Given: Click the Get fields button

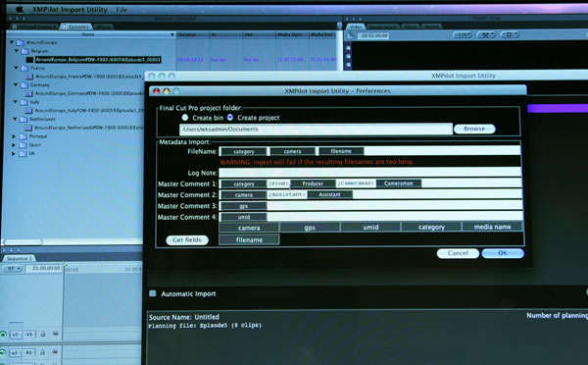Looking at the screenshot, I should [187, 240].
